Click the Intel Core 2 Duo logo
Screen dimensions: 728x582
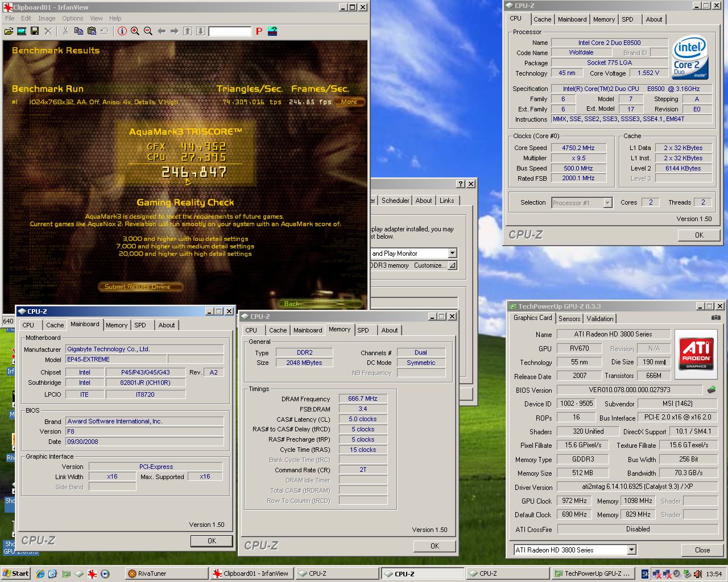[690, 57]
